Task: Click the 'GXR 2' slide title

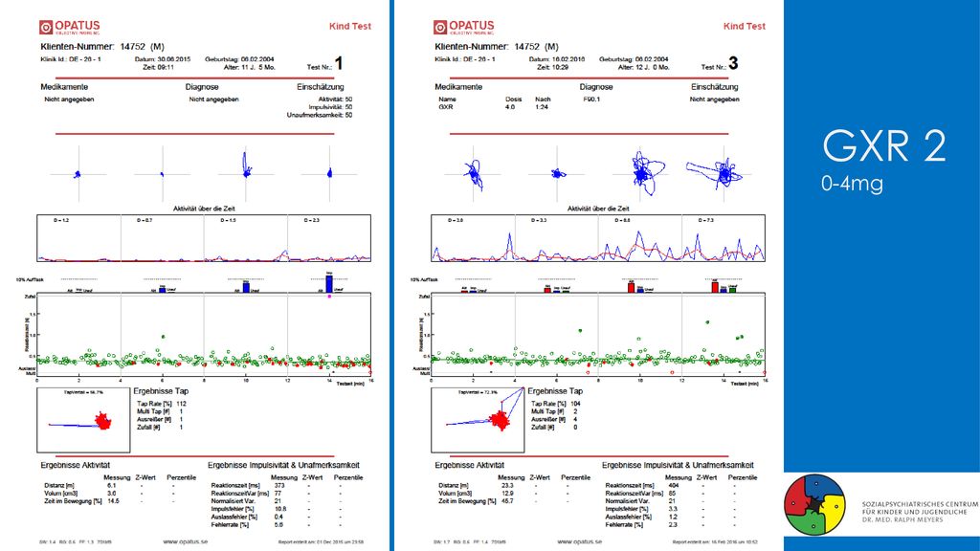Action: (883, 146)
